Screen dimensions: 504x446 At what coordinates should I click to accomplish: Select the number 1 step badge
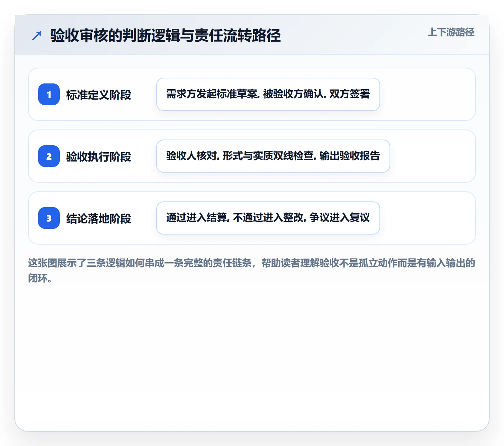pos(49,94)
